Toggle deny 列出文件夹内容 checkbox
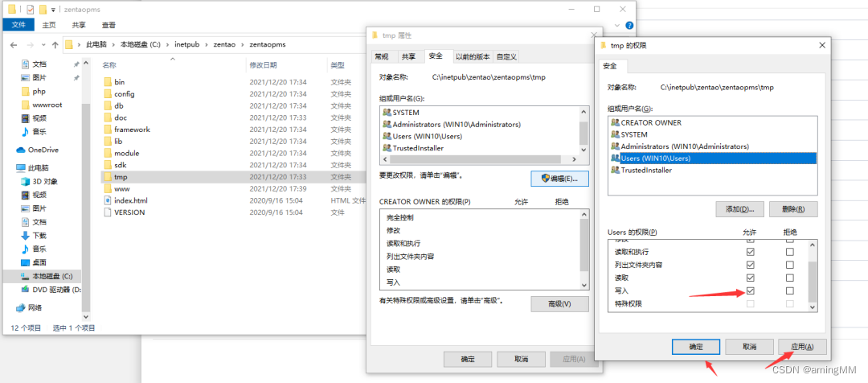868x383 pixels. (790, 265)
